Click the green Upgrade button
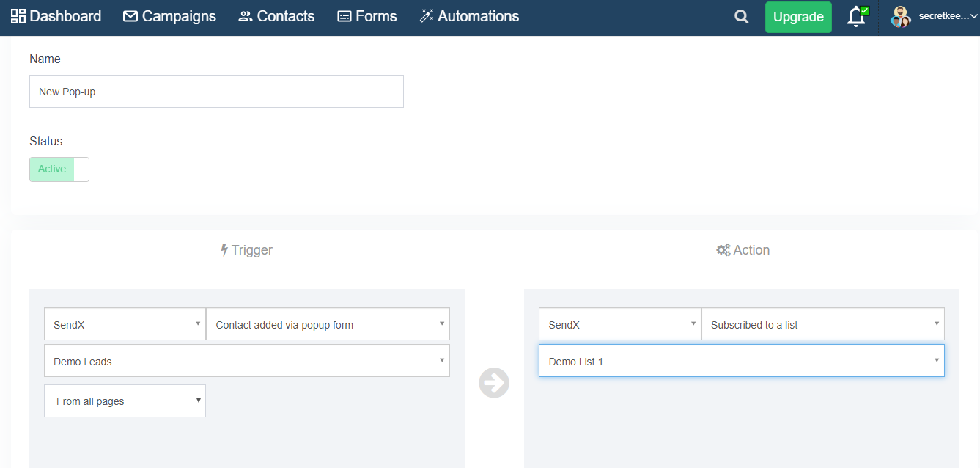980x468 pixels. (798, 17)
